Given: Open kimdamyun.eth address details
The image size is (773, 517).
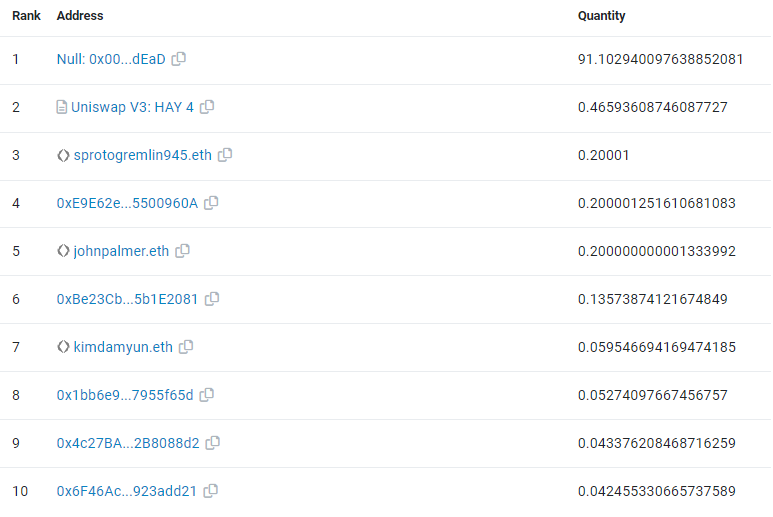Looking at the screenshot, I should click(x=123, y=347).
